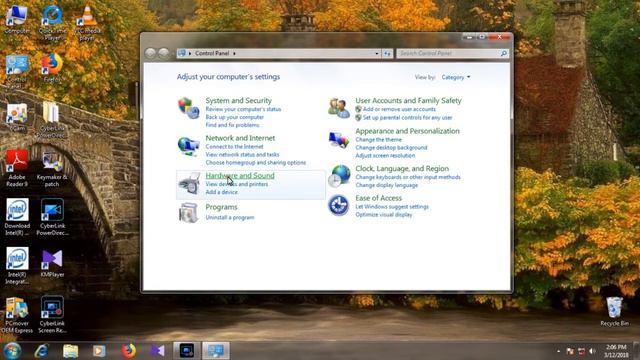Click Let Windows suggest settings
This screenshot has height=360, width=640.
[392, 207]
